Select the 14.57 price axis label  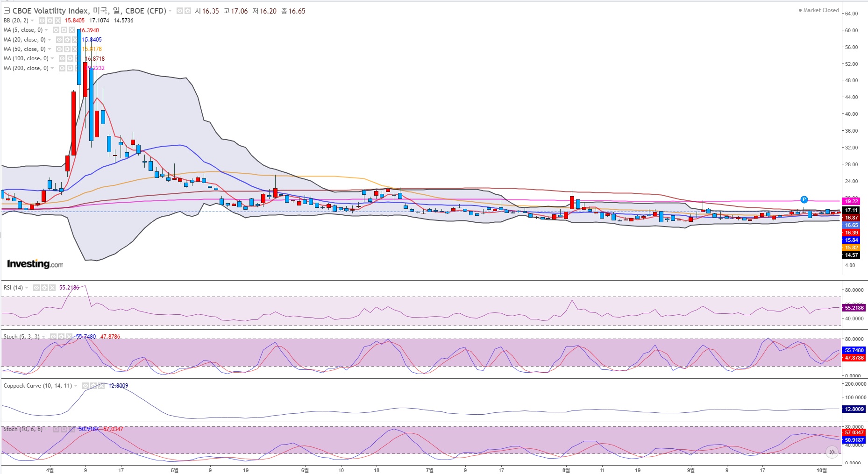pyautogui.click(x=852, y=255)
